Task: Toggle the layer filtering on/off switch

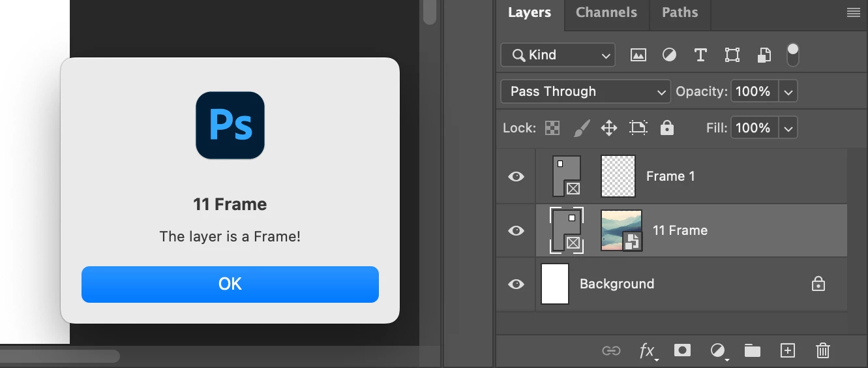Action: coord(792,55)
